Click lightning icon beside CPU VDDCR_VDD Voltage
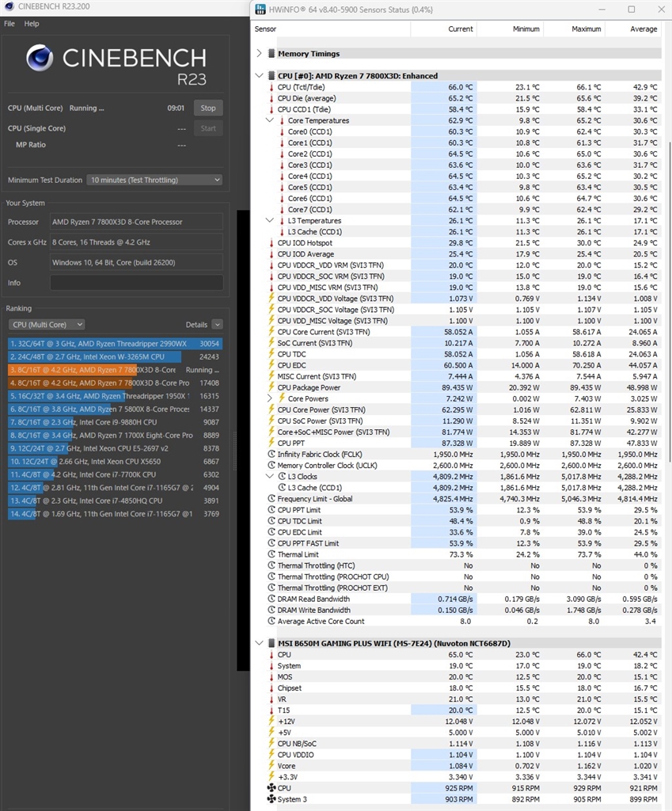The width and height of the screenshot is (672, 811). (271, 299)
